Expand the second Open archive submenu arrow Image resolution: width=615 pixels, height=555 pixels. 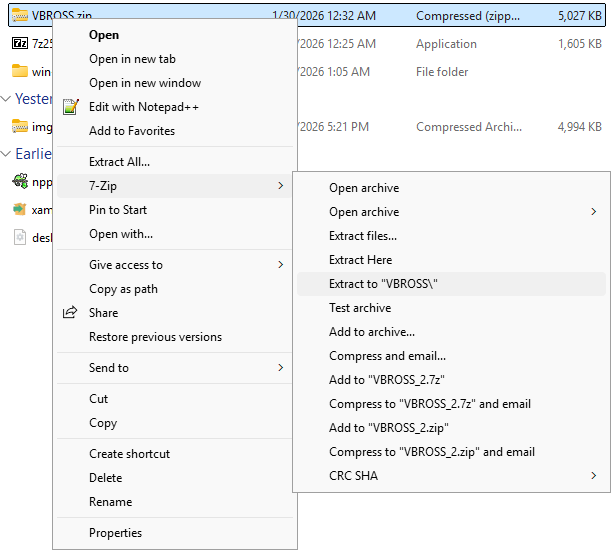coord(593,212)
